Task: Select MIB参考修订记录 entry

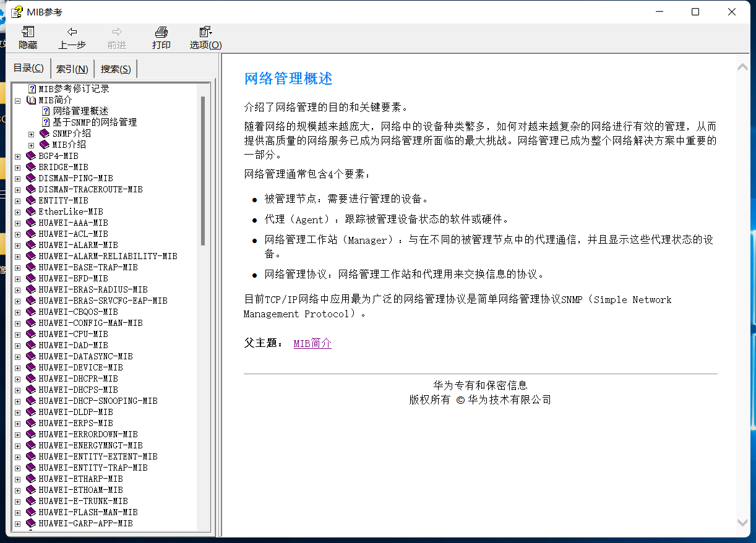Action: click(74, 89)
